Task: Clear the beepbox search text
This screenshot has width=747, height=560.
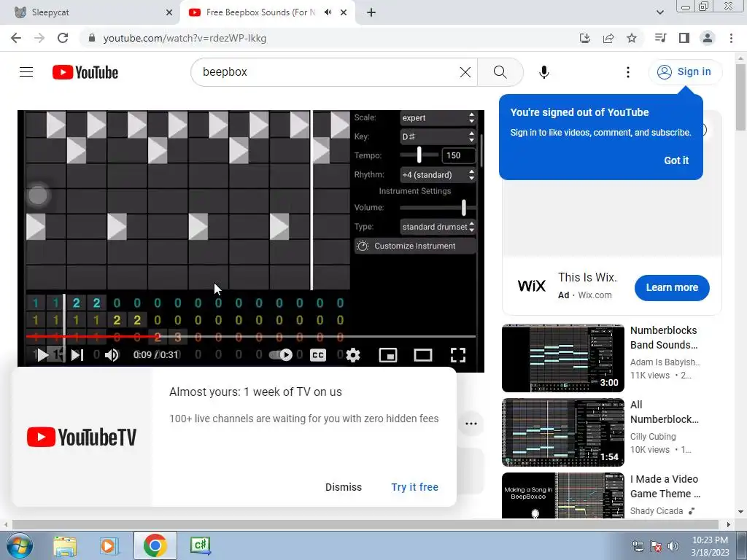Action: pyautogui.click(x=465, y=72)
